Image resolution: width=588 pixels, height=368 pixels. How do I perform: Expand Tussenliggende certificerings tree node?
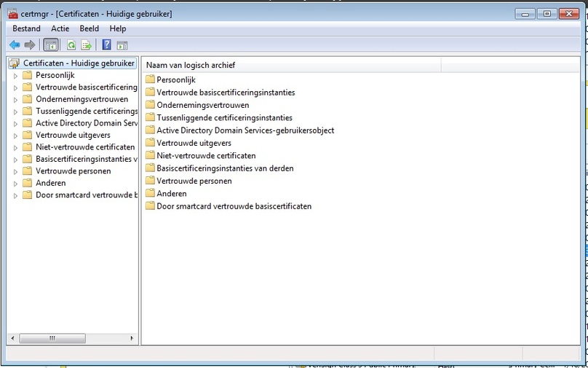click(x=15, y=112)
